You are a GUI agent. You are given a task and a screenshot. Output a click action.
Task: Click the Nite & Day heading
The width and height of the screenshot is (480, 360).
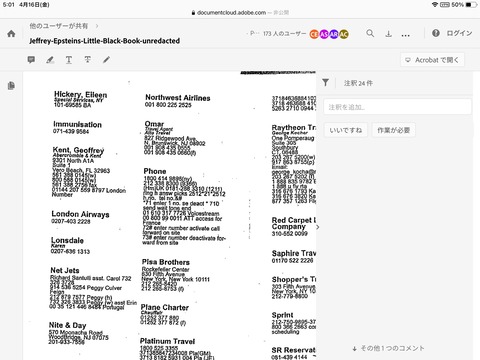coord(68,325)
